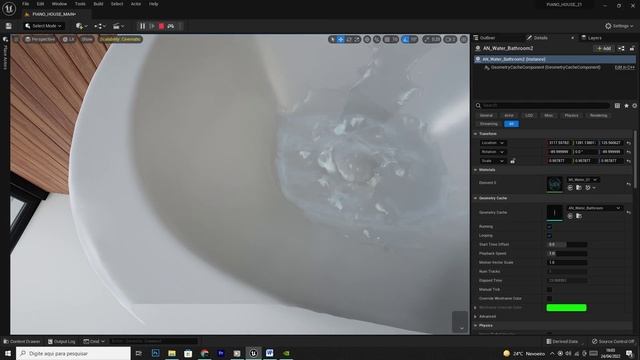Open the Place Actors side panel icon
Image resolution: width=640 pixels, height=360 pixels.
click(x=5, y=40)
